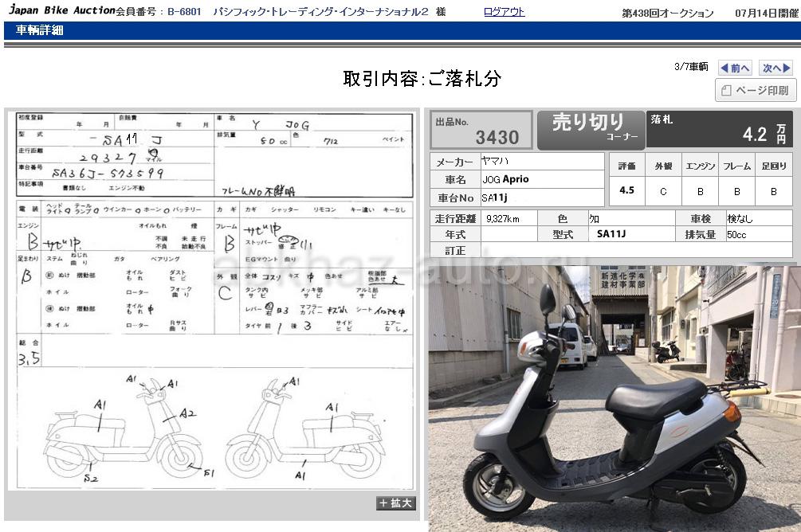Enlarge the auction sheet with + 拡大
Image resolution: width=801 pixels, height=532 pixels.
[x=395, y=503]
